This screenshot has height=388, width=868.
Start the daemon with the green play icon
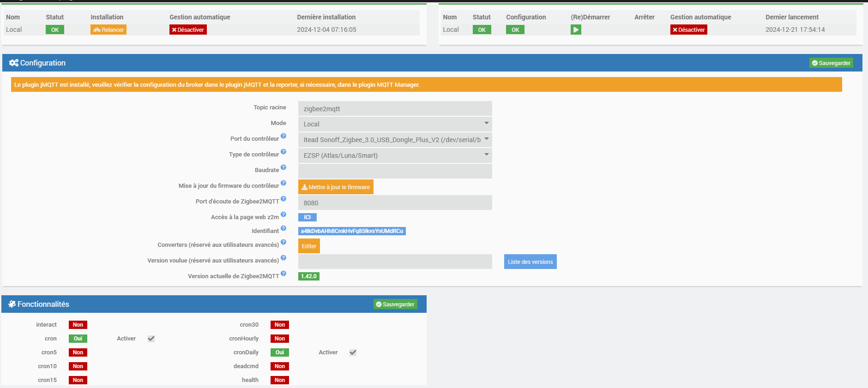(576, 30)
